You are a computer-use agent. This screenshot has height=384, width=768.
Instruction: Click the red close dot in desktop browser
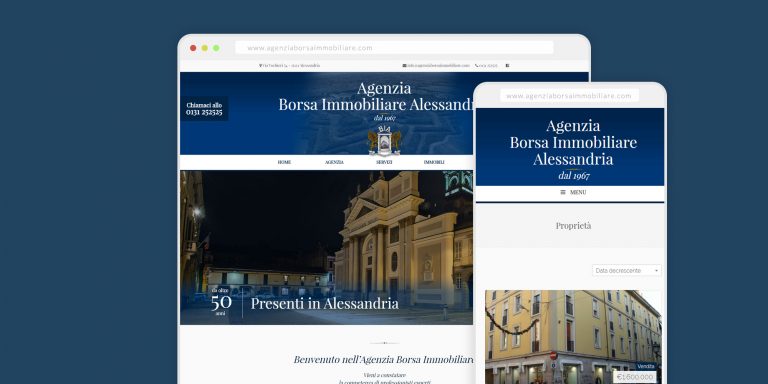coord(193,48)
